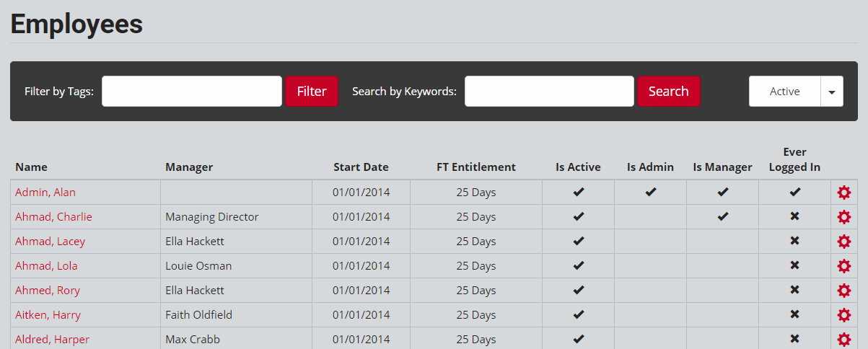Sort by FT Entitlement column header
The height and width of the screenshot is (349, 868).
476,167
